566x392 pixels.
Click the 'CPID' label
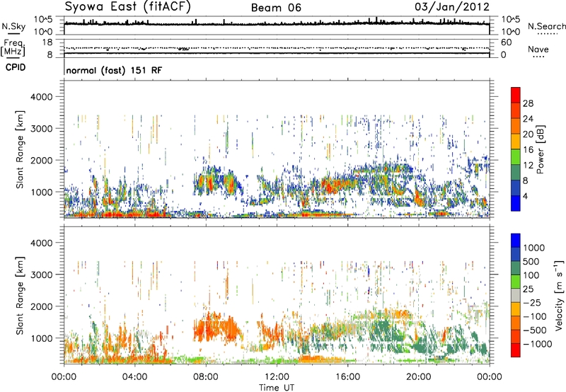coord(16,67)
